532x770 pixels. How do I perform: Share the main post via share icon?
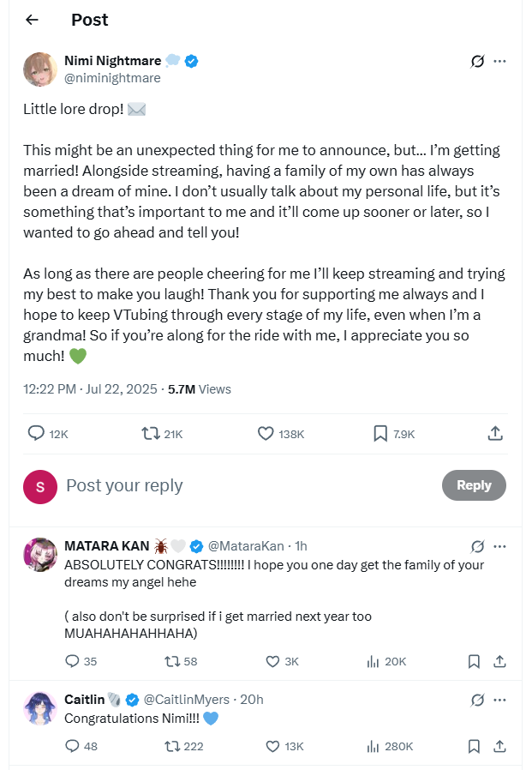495,434
